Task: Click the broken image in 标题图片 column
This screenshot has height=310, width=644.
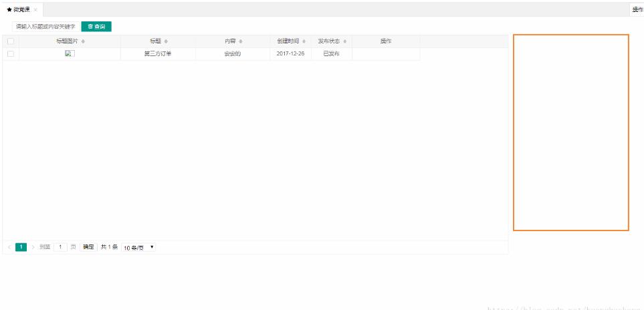Action: pos(70,53)
